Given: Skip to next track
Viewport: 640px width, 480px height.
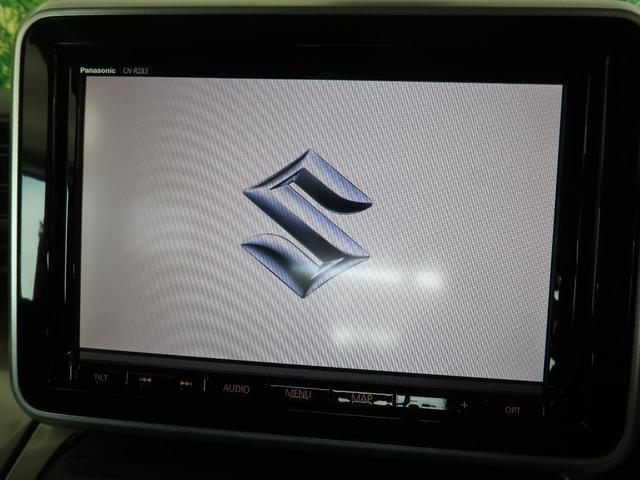Looking at the screenshot, I should point(186,383).
